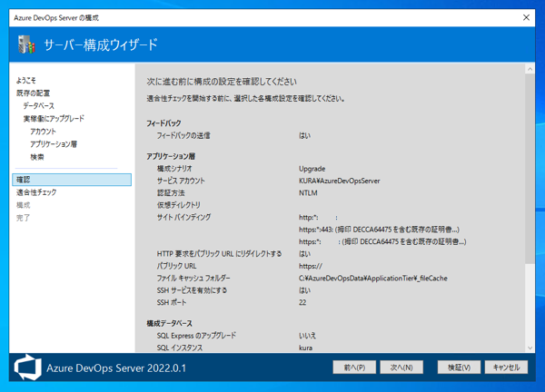Click the SQL Express のアップグレード label
545x392 pixels.
tap(196, 336)
